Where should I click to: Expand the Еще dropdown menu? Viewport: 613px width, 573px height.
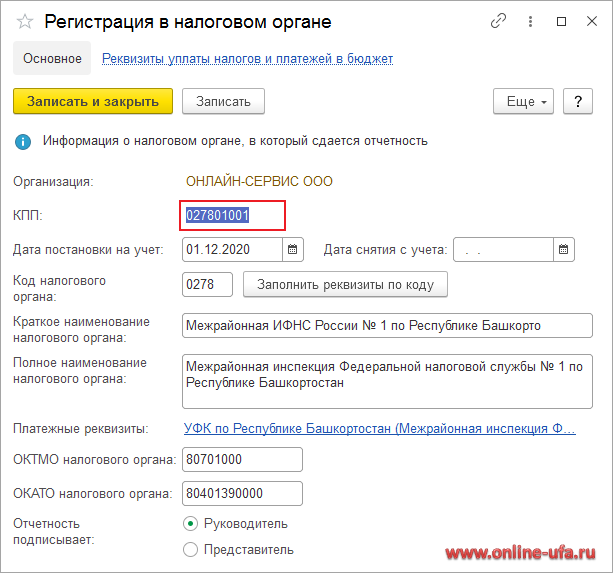[x=523, y=101]
